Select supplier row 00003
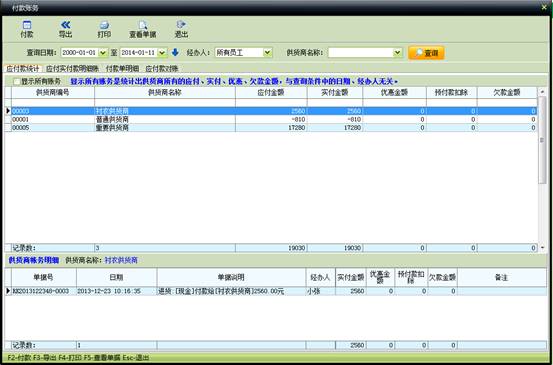This screenshot has height=365, width=553. click(271, 111)
